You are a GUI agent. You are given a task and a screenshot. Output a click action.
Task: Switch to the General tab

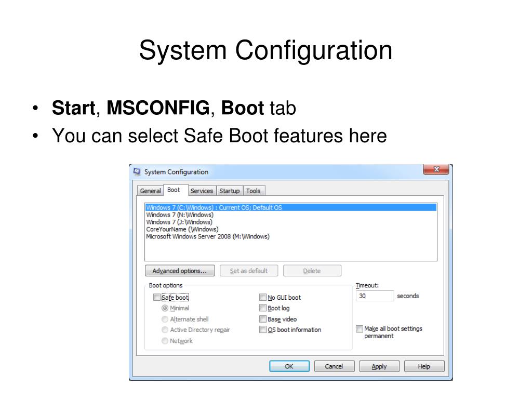[x=150, y=191]
